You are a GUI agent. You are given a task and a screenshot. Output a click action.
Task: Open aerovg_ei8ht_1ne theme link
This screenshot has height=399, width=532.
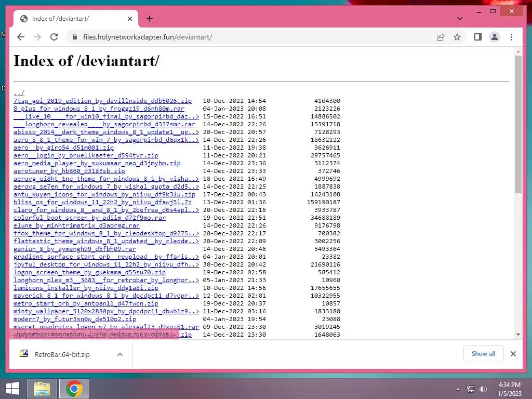[x=106, y=179]
